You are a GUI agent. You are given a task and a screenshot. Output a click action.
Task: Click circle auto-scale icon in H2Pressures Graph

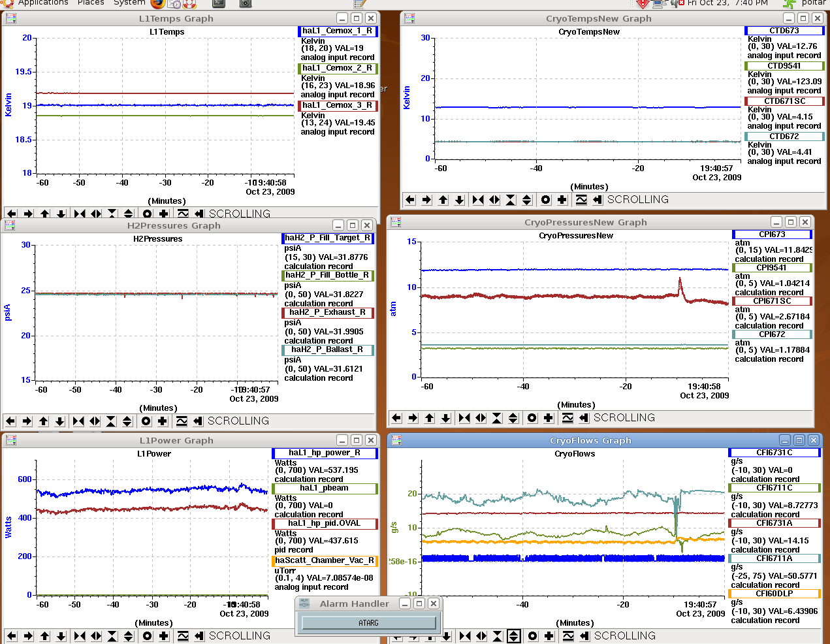pos(146,421)
